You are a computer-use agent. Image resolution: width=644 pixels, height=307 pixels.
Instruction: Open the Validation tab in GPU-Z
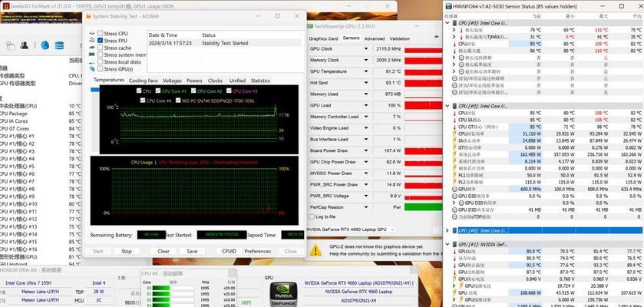[x=400, y=38]
